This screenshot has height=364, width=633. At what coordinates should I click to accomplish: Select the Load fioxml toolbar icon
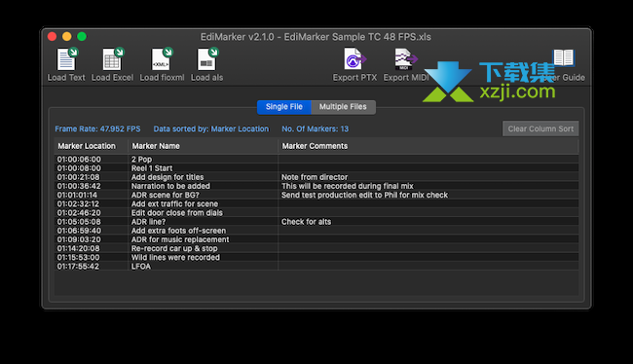[x=162, y=59]
